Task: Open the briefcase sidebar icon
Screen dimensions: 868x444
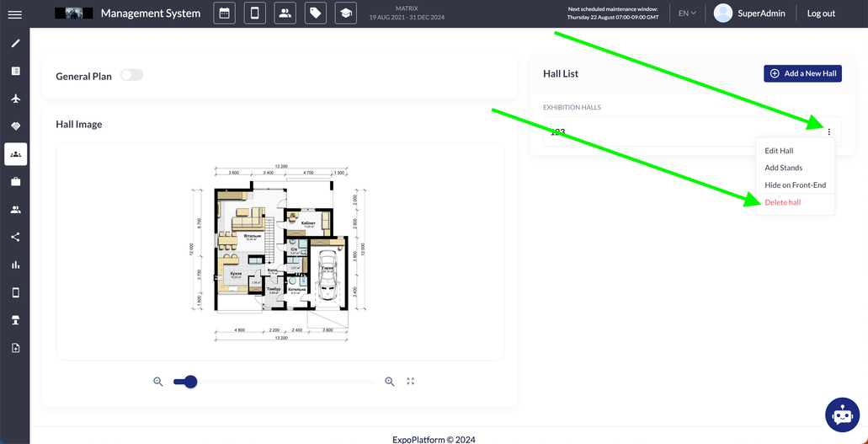Action: coord(15,182)
